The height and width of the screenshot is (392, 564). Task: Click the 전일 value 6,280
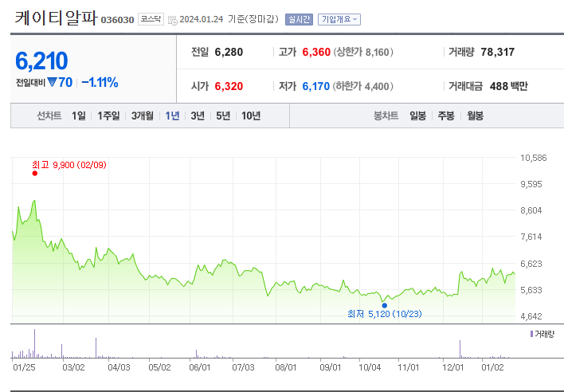click(229, 52)
